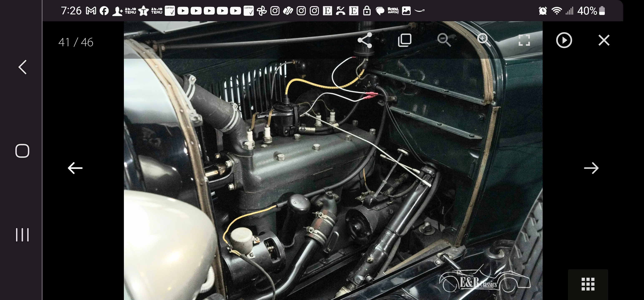Viewport: 644px width, 300px height.
Task: Tap the share icon in gallery toolbar
Action: tap(365, 40)
